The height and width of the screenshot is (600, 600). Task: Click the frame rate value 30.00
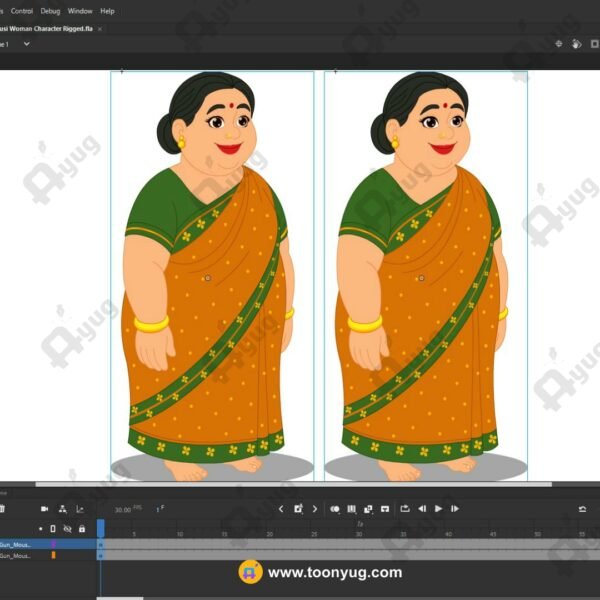[x=123, y=510]
